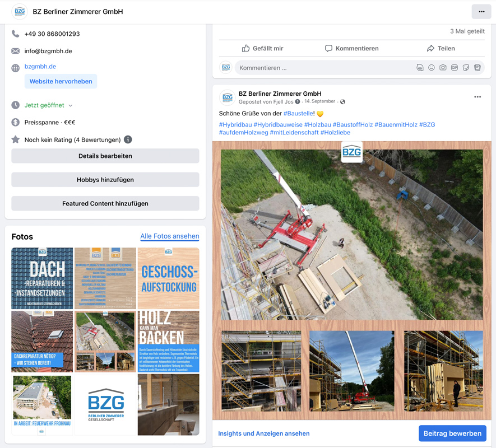The width and height of the screenshot is (496, 448).
Task: Open Alle Fotos ansehen link
Action: click(x=170, y=236)
